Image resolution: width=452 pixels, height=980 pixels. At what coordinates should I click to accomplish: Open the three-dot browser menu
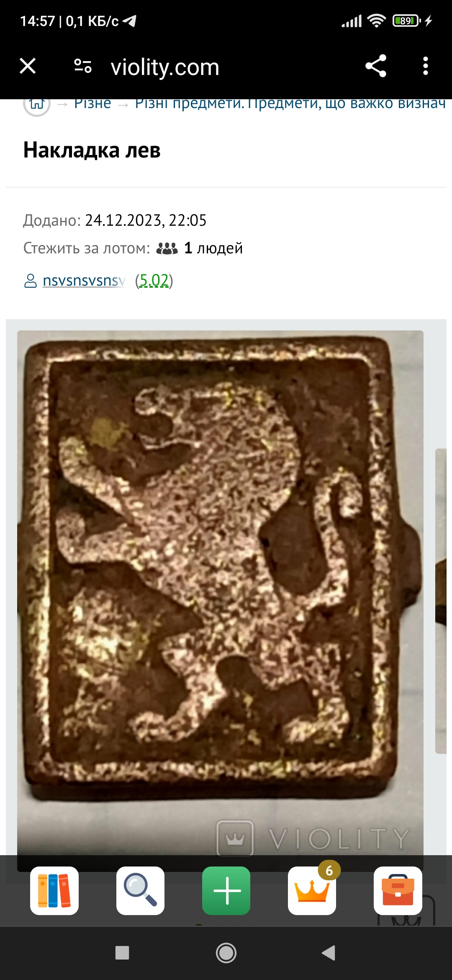click(426, 66)
